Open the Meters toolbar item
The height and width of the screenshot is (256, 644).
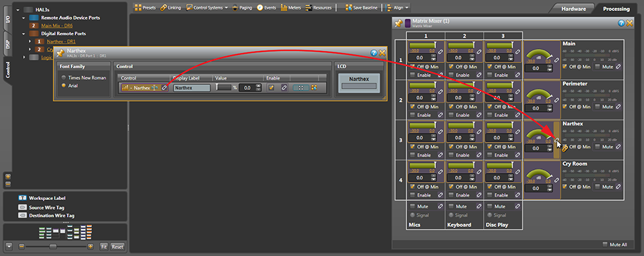[x=291, y=7]
